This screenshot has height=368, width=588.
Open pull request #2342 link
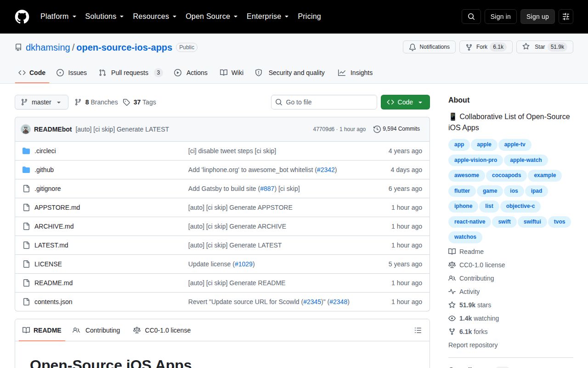[x=326, y=170]
